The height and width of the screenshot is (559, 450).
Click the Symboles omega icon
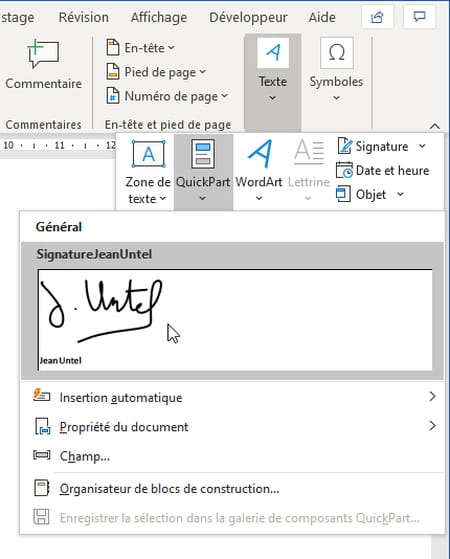click(x=336, y=53)
